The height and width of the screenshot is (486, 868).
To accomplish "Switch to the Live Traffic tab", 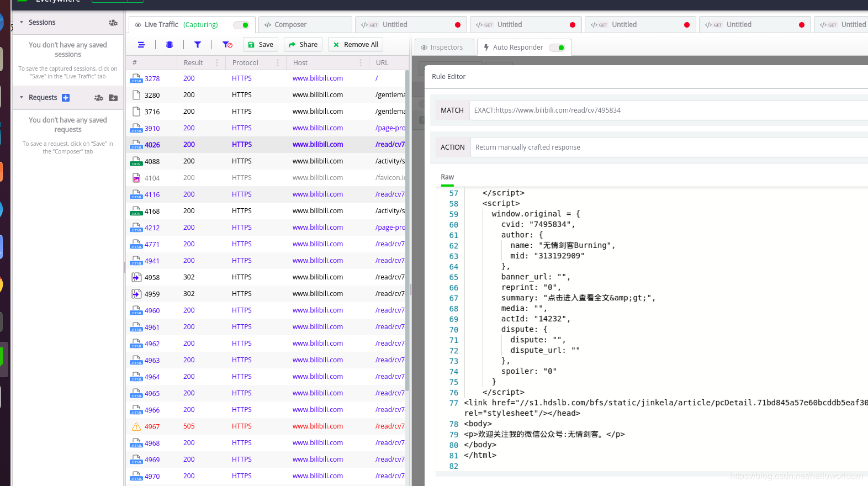I will 192,25.
